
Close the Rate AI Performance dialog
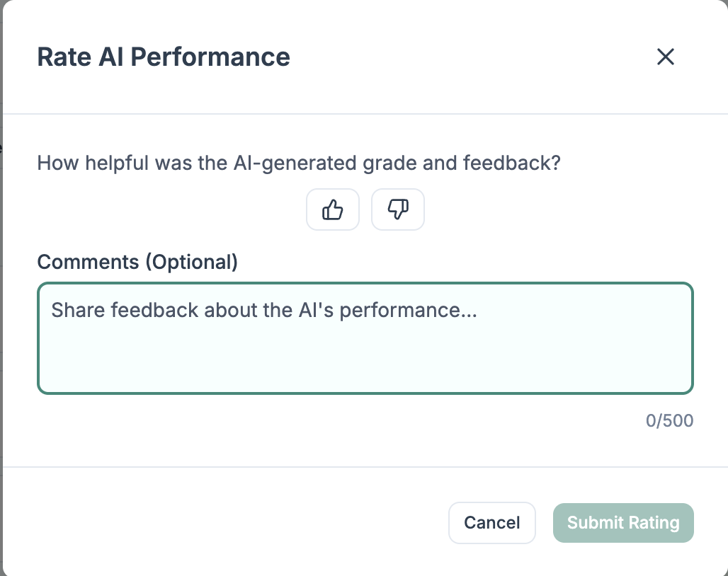click(665, 57)
